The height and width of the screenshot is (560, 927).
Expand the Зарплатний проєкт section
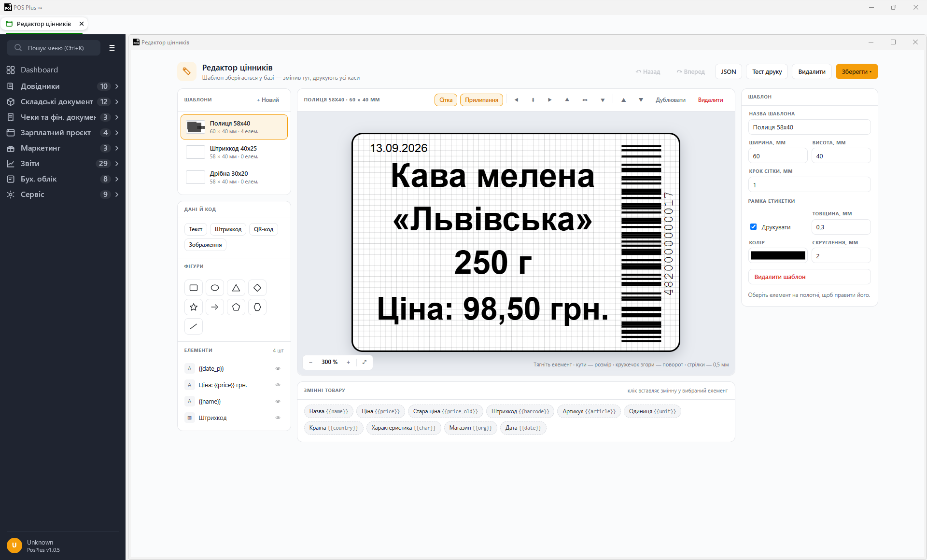click(63, 133)
